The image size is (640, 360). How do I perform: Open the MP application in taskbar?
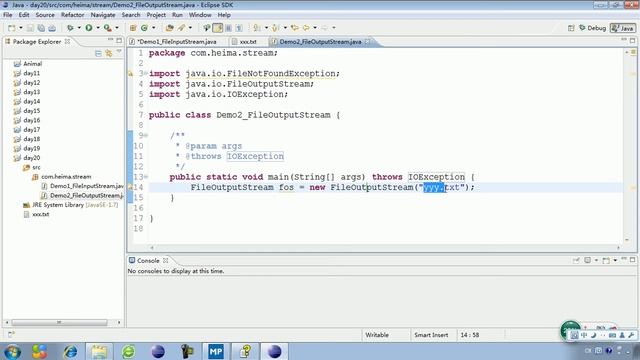pos(216,351)
